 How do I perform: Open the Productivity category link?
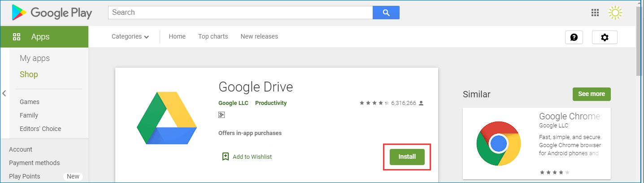(x=271, y=103)
